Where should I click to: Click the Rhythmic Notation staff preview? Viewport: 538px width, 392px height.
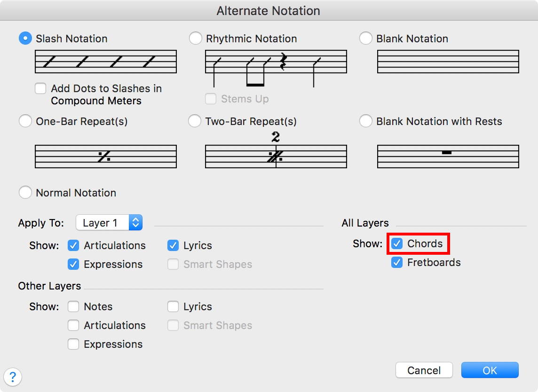tap(276, 65)
